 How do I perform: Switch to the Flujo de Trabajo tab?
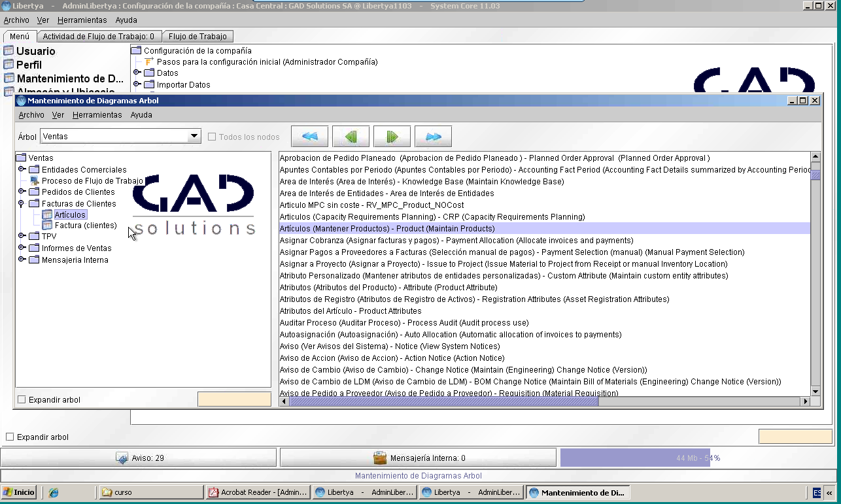197,37
